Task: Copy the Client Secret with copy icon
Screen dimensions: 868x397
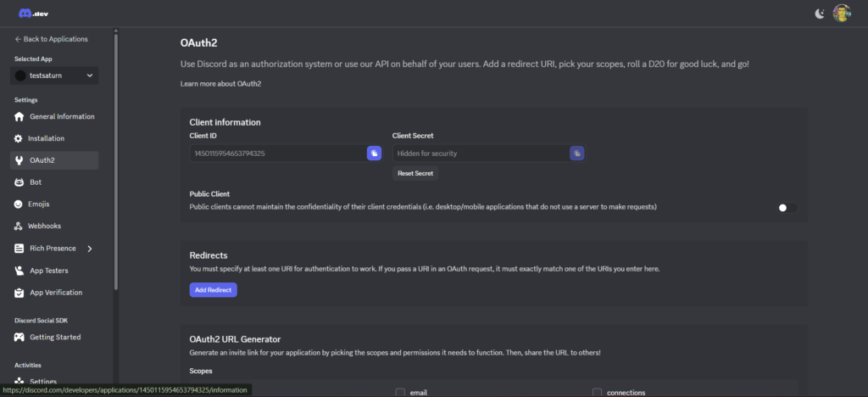Action: (576, 153)
